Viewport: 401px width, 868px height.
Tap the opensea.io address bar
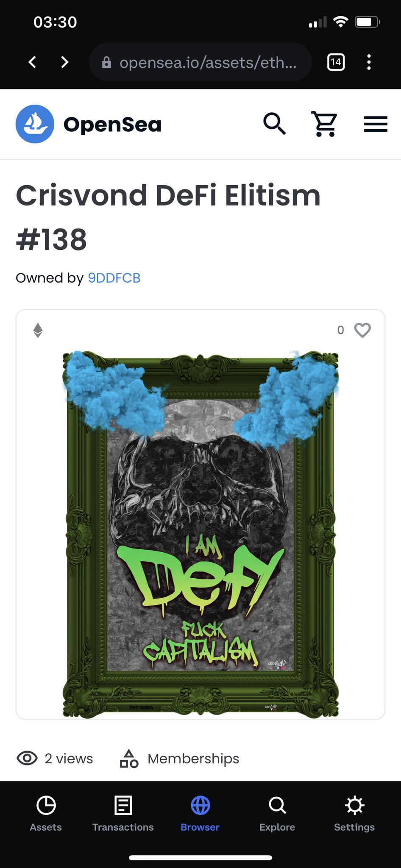pos(200,62)
